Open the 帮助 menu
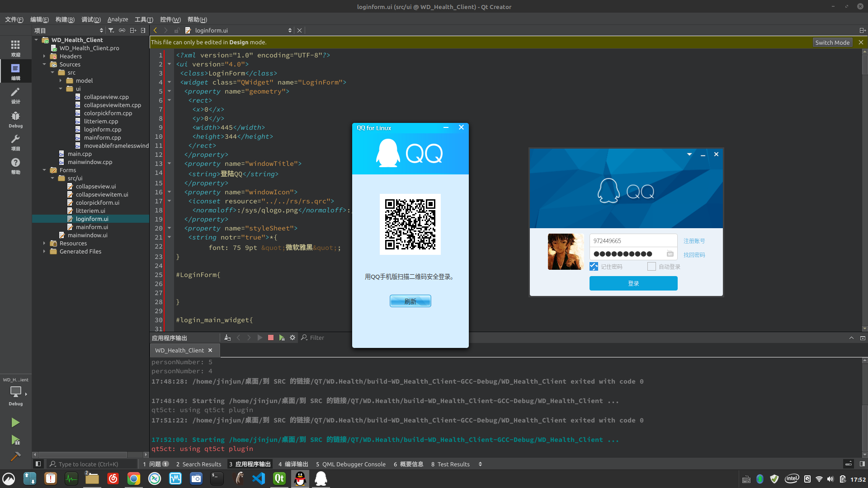Viewport: 868px width, 488px height. 197,19
